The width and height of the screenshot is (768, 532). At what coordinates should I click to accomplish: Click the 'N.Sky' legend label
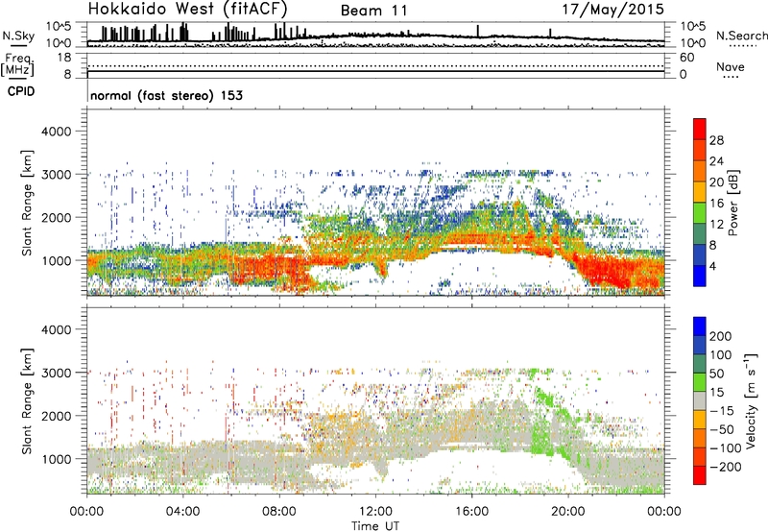18,36
